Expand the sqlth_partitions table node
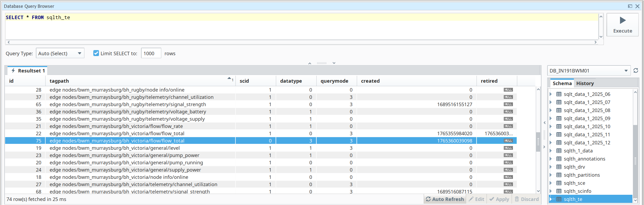This screenshot has height=205, width=644. pyautogui.click(x=551, y=175)
